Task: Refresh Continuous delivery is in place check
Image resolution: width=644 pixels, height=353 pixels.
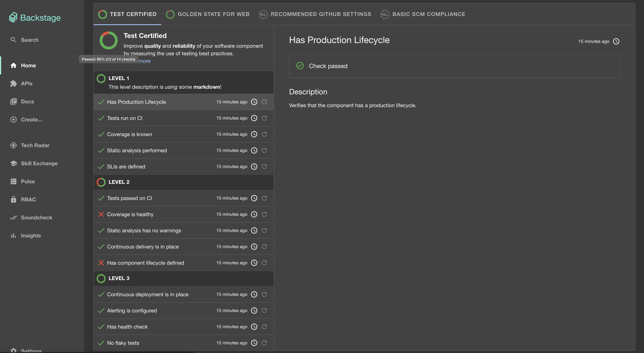Action: 264,246
